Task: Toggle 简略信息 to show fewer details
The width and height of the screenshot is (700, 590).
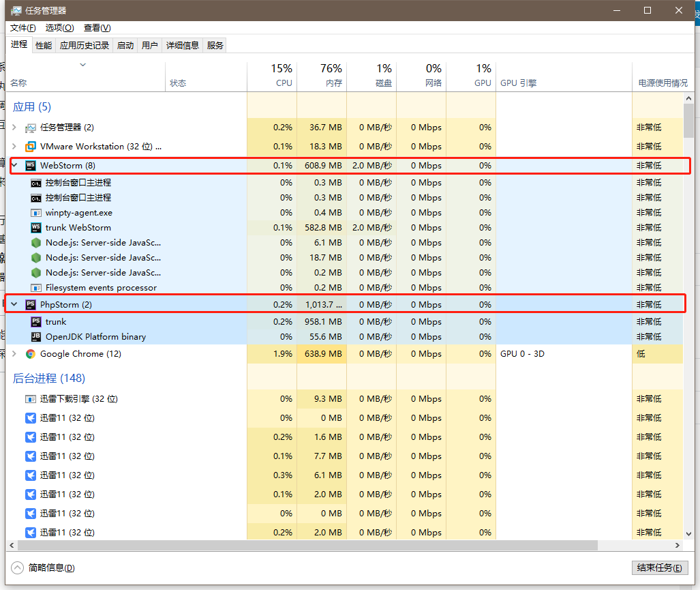Action: [x=44, y=567]
